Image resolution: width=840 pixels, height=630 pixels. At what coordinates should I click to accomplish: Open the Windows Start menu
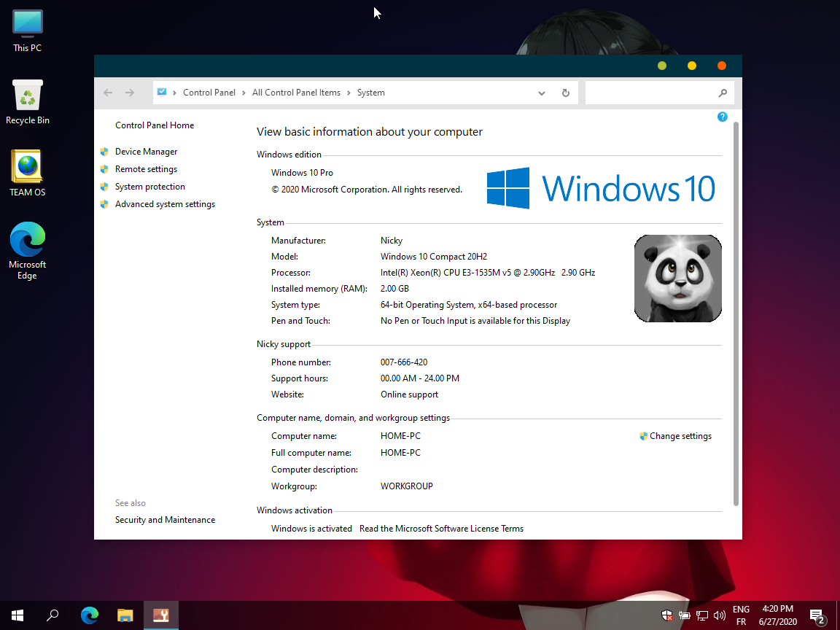point(17,615)
